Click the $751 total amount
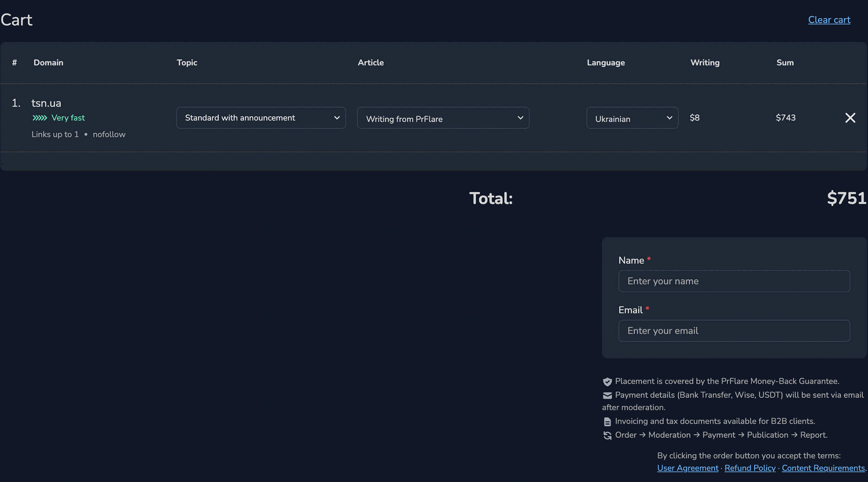The width and height of the screenshot is (868, 482). click(x=846, y=198)
